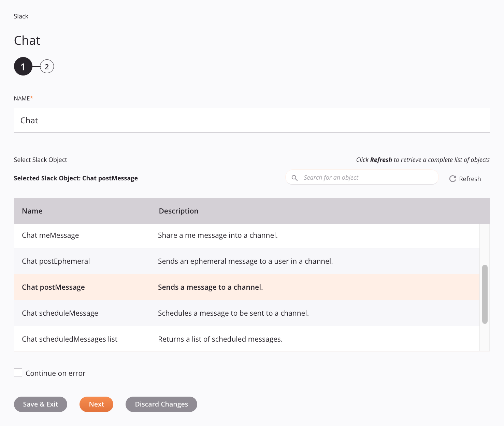Enable the Continue on error checkbox
Screen dimensions: 504x426
pos(18,372)
